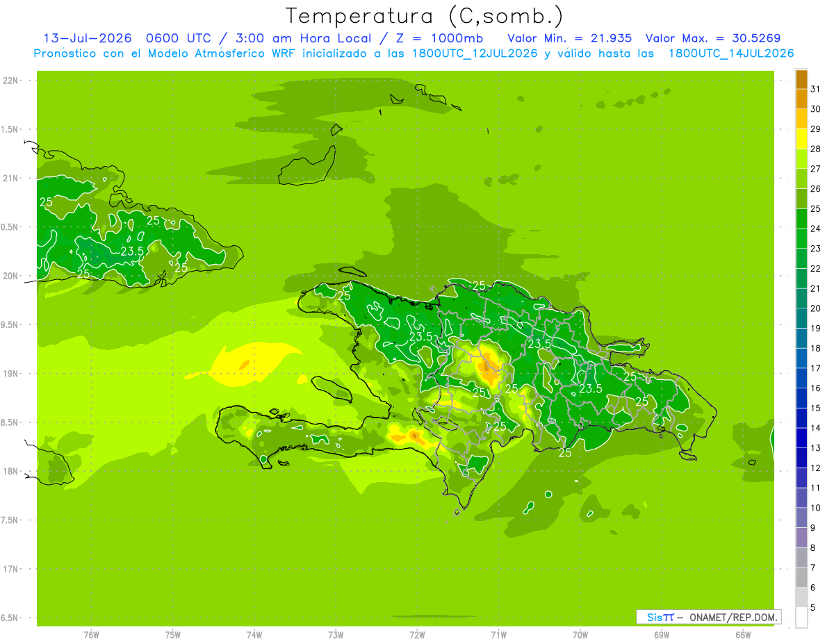Click the Temperatura (C,somb.) title
The height and width of the screenshot is (644, 834).
(x=424, y=15)
